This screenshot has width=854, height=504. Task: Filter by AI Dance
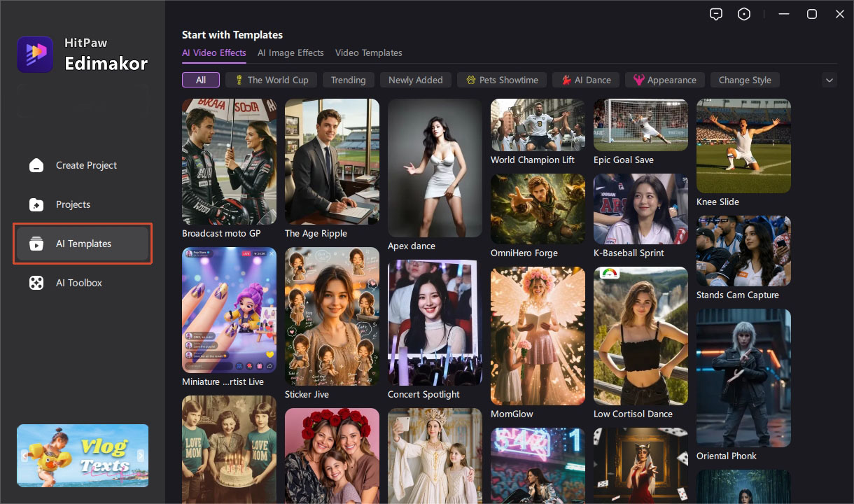point(586,80)
